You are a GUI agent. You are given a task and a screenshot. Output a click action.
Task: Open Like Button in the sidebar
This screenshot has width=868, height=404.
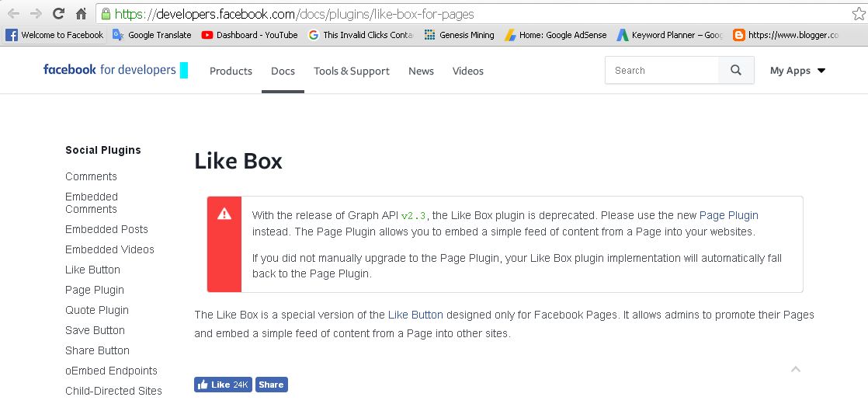point(92,270)
